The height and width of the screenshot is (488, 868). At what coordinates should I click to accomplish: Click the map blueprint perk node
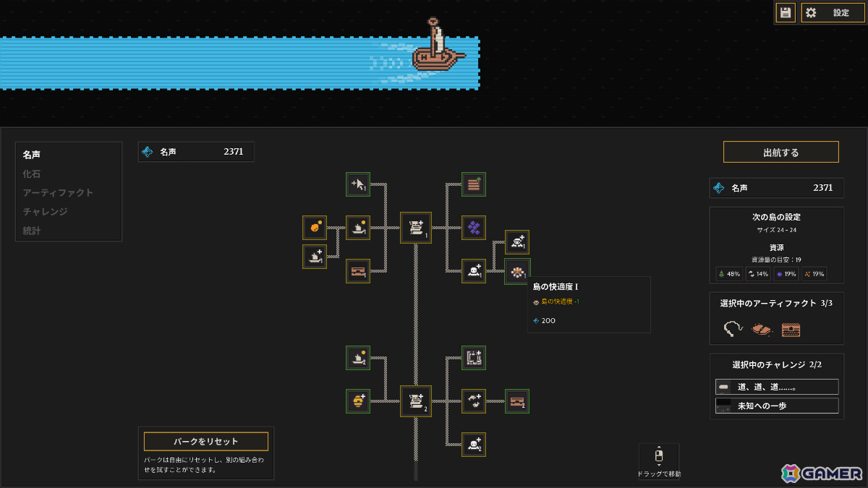[x=474, y=358]
